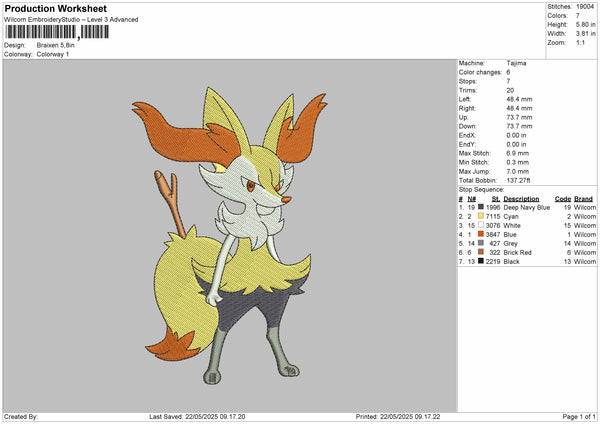Click stitch count '427' in the Grey row

(495, 243)
